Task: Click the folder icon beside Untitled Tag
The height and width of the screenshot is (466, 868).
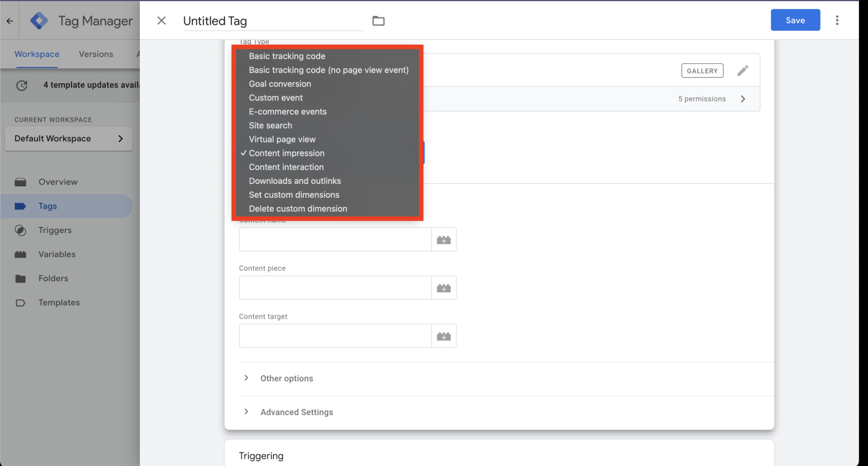Action: 378,21
